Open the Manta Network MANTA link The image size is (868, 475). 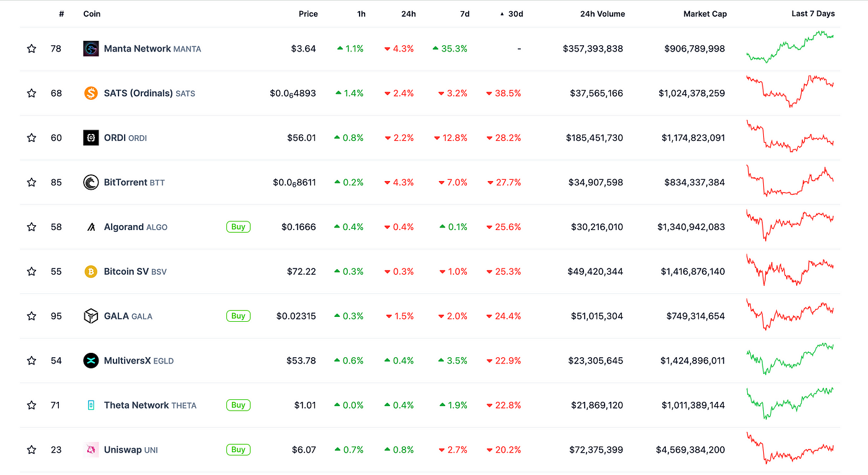pyautogui.click(x=153, y=48)
